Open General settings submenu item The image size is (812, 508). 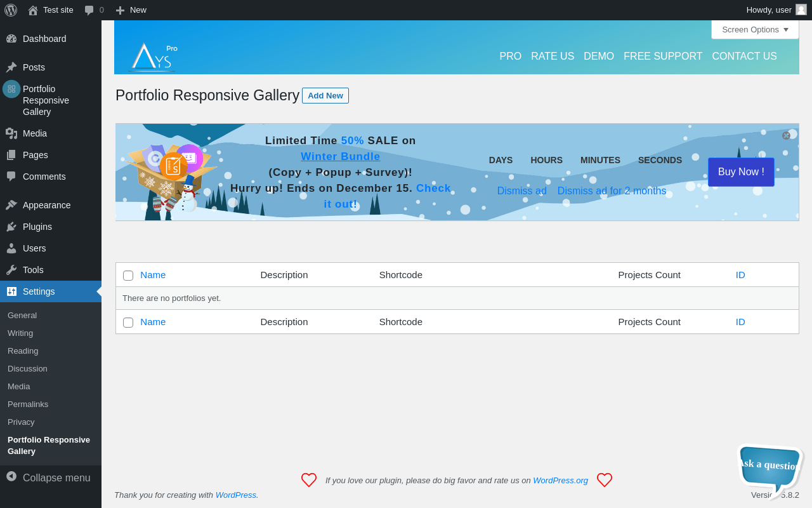[22, 315]
